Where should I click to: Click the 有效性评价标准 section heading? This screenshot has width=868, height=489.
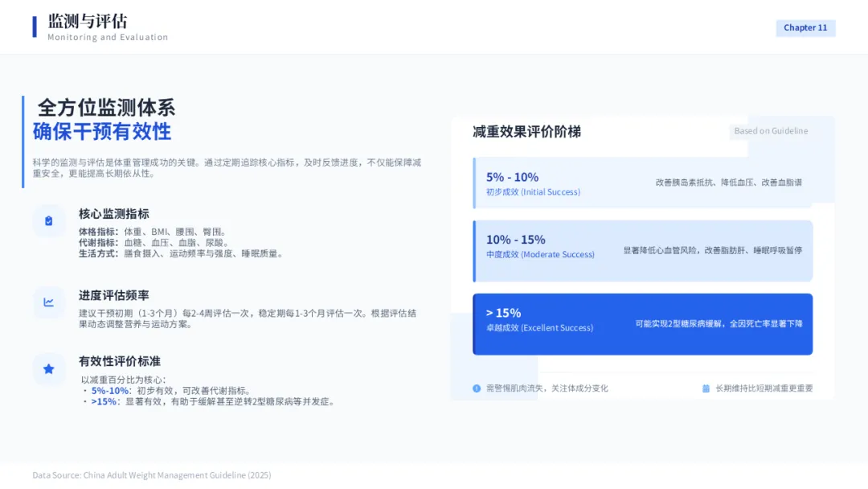[x=120, y=361]
